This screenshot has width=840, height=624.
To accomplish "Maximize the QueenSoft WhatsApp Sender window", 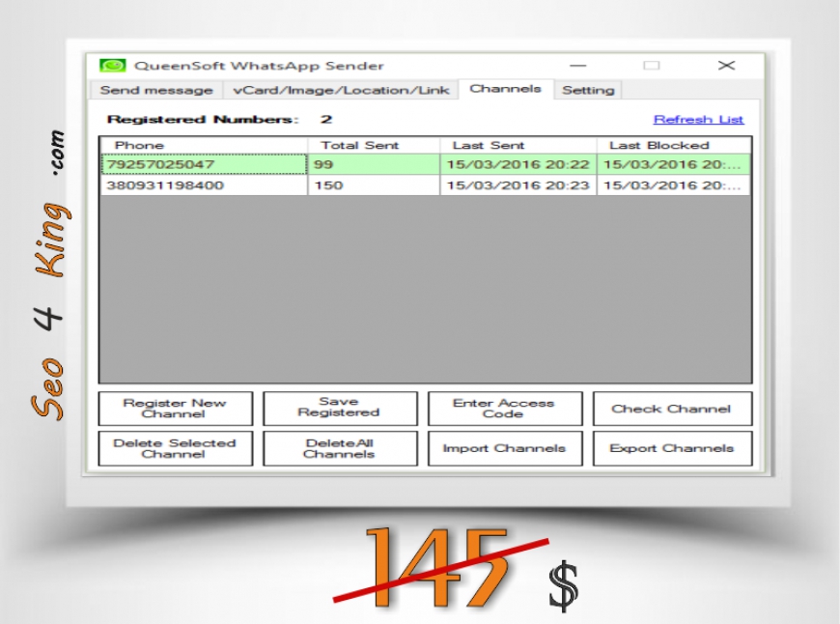I will (x=652, y=66).
